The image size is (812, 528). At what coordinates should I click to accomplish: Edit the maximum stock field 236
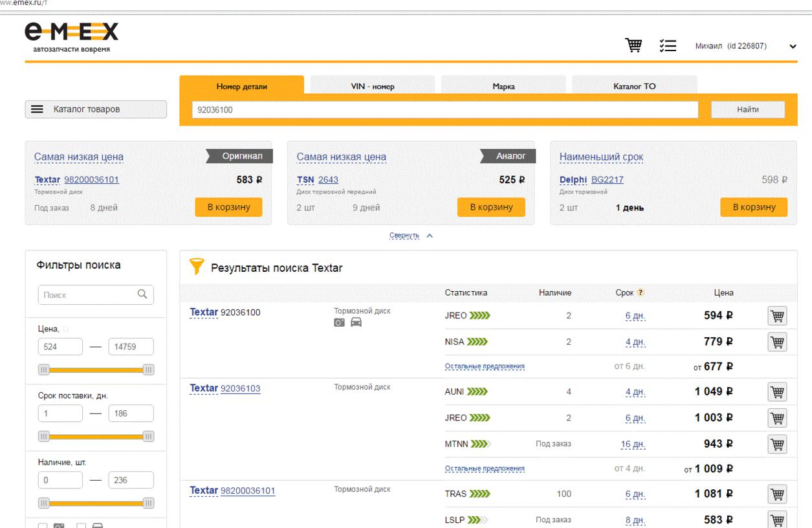(x=131, y=480)
